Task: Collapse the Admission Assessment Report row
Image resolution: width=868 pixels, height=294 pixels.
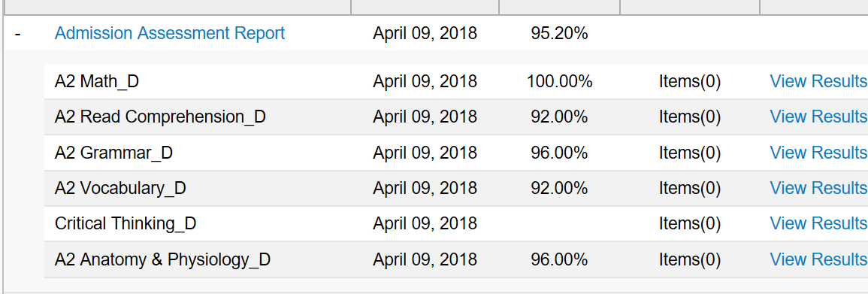Action: coord(18,34)
